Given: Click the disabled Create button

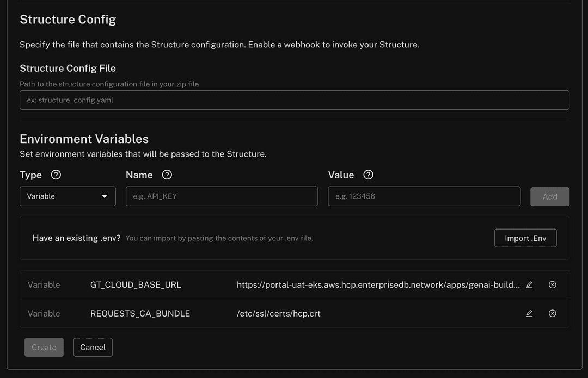Looking at the screenshot, I should 44,347.
